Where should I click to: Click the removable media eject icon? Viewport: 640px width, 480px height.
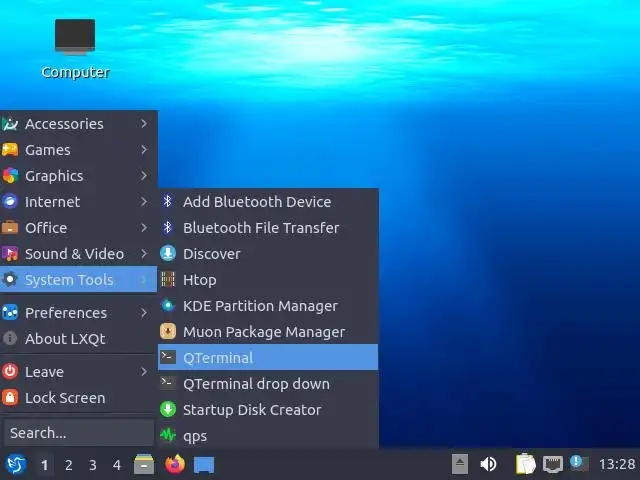click(x=460, y=464)
